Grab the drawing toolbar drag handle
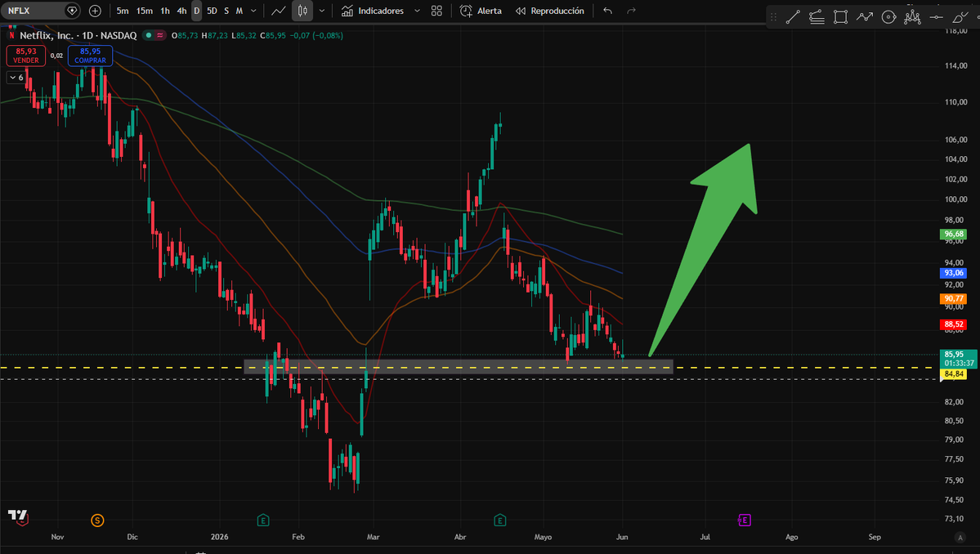This screenshot has width=980, height=554. (x=774, y=17)
